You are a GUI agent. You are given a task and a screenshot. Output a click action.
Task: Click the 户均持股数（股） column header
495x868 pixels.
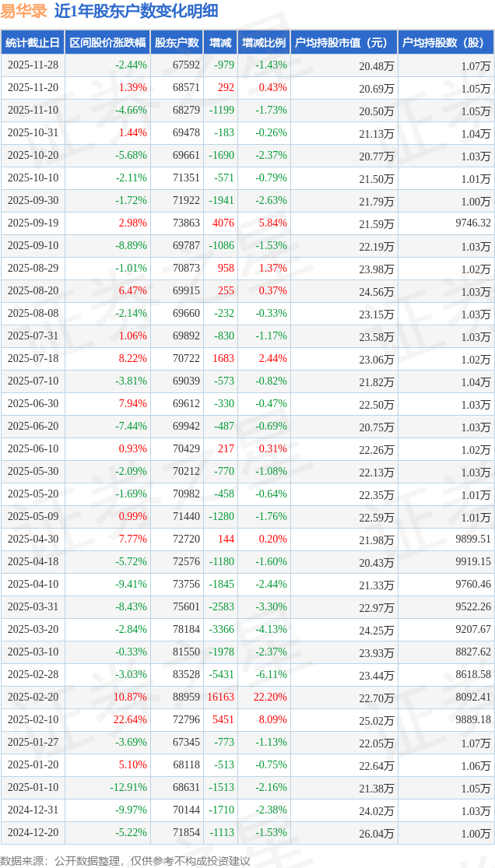coord(445,43)
